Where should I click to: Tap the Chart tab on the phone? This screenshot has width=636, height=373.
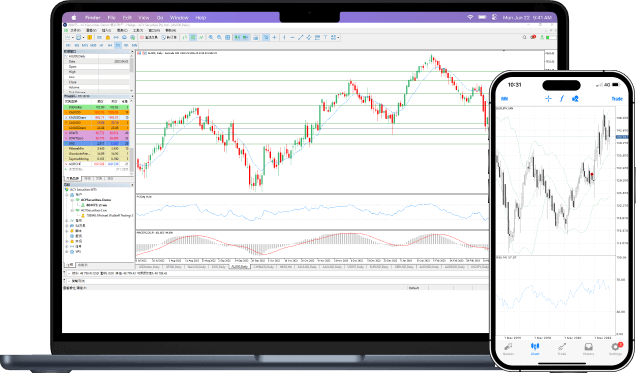click(535, 349)
